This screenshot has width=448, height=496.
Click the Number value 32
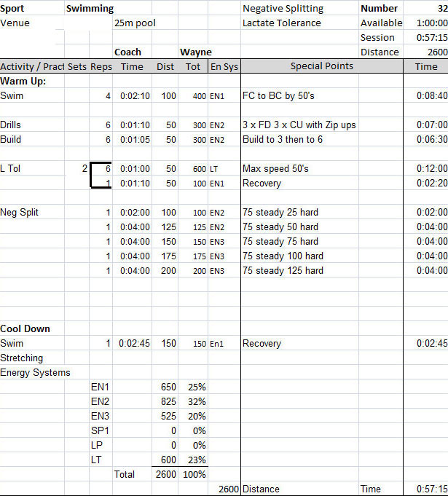click(x=442, y=9)
